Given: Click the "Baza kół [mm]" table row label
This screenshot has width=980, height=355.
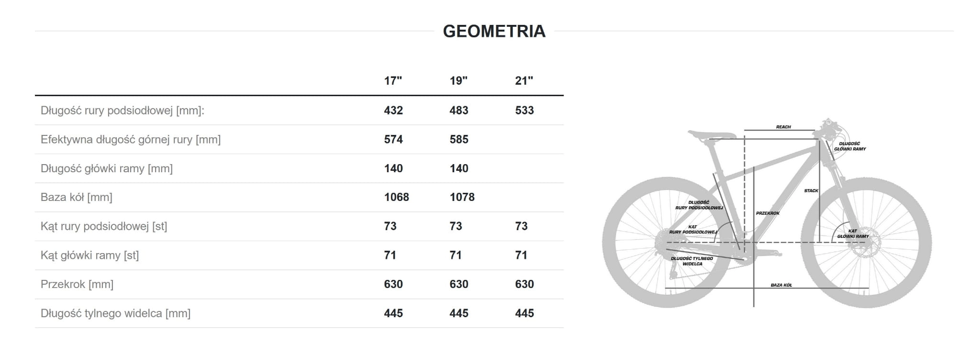Looking at the screenshot, I should pyautogui.click(x=77, y=197).
